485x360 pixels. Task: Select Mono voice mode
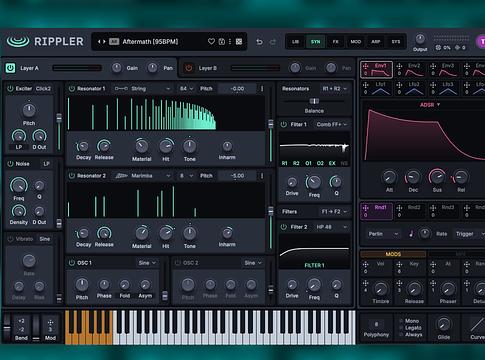click(x=407, y=321)
